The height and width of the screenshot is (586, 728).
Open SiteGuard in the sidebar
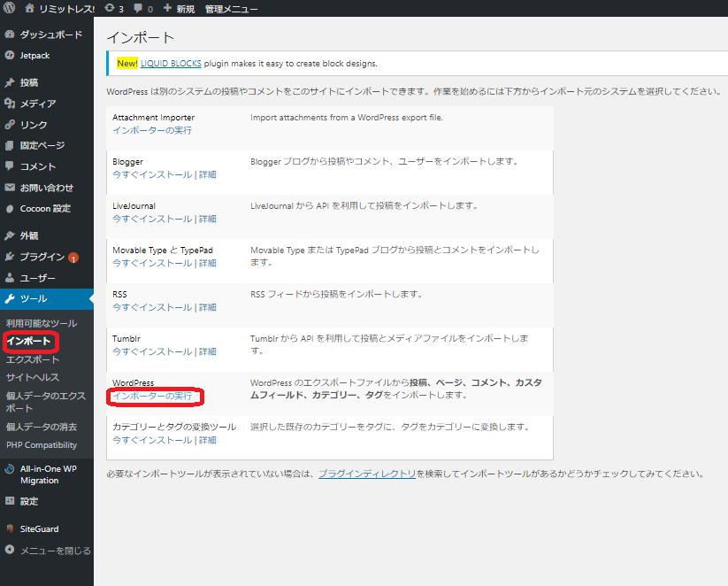39,528
